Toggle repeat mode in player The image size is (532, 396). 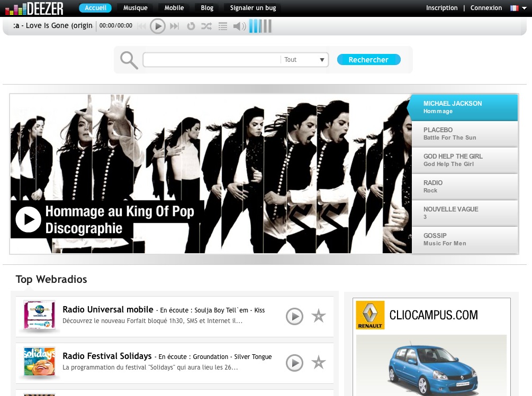coord(191,26)
